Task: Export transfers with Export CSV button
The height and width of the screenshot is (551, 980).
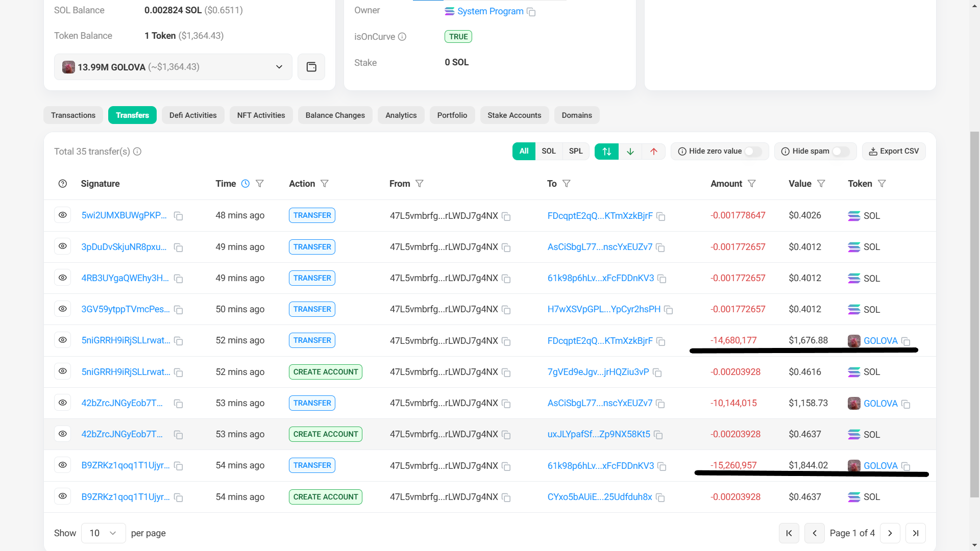Action: point(894,152)
